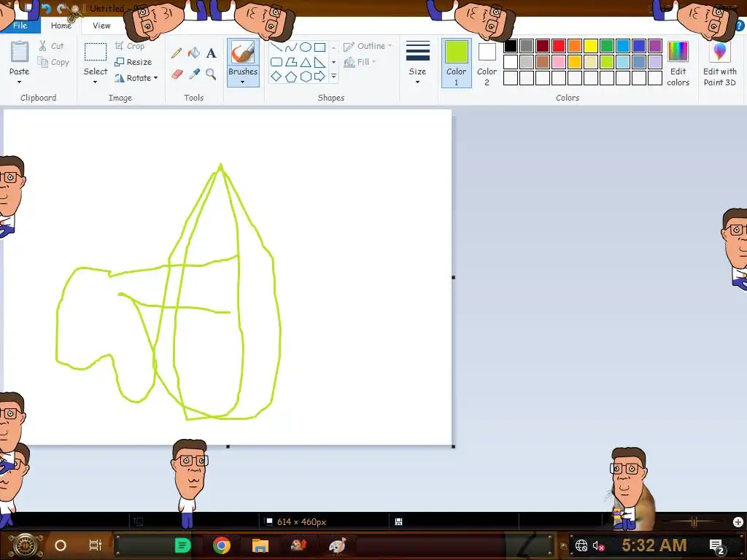The image size is (747, 560).
Task: Choose the Curve shape
Action: tap(290, 47)
